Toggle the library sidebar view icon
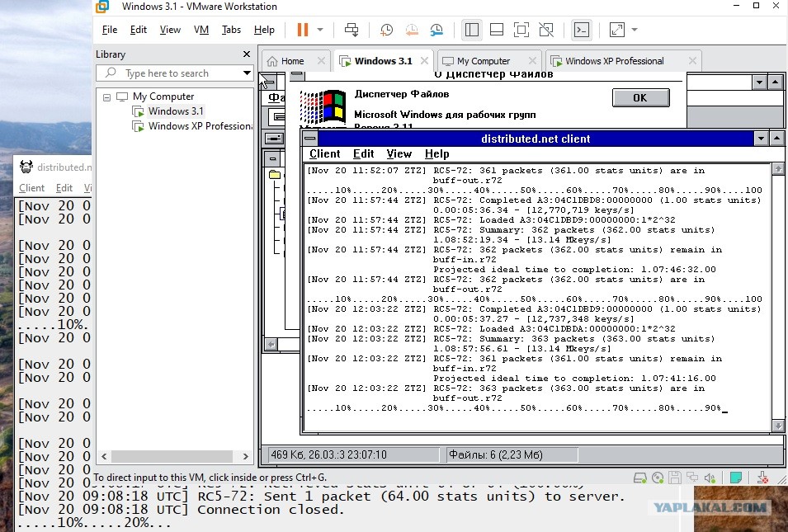The width and height of the screenshot is (788, 532). pyautogui.click(x=471, y=30)
